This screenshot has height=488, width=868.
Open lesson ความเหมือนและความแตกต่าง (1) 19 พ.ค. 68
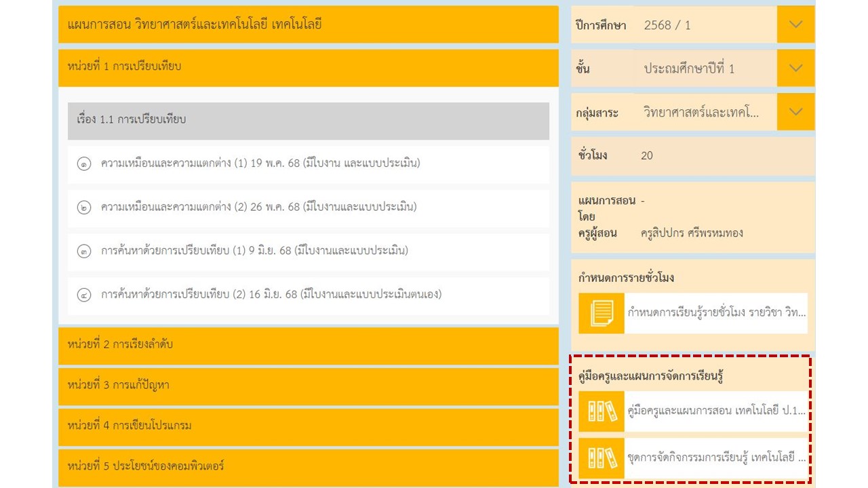click(260, 164)
